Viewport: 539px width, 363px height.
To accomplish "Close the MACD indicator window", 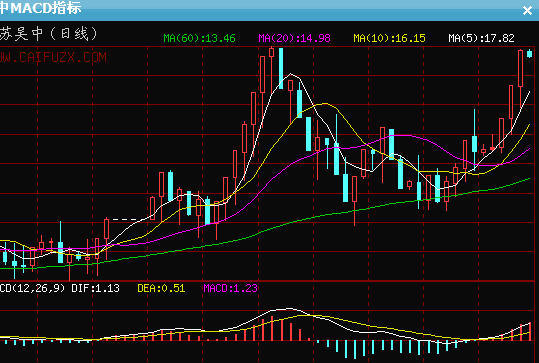I will pos(527,11).
